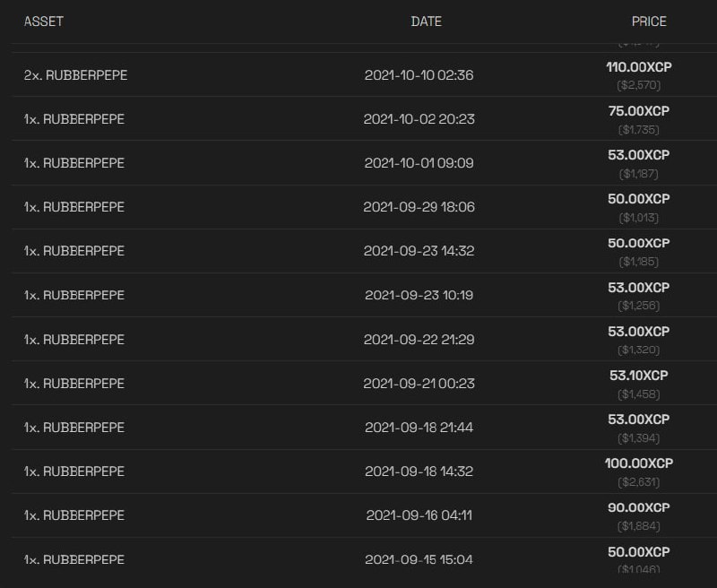The width and height of the screenshot is (717, 588).
Task: Click the 110.00XCP price value
Action: 638,66
